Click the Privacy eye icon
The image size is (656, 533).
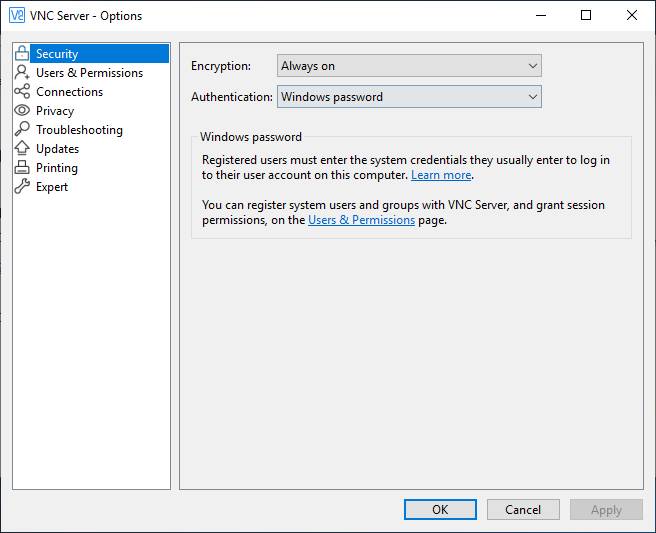click(x=22, y=110)
